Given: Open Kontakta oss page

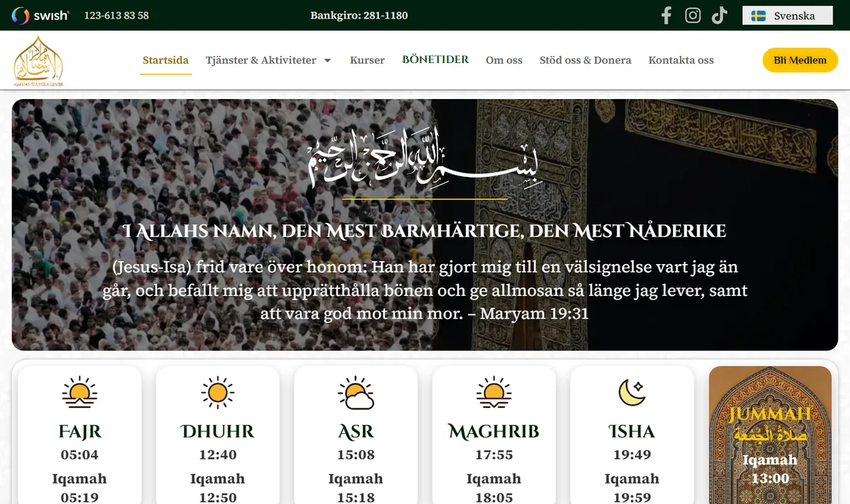Looking at the screenshot, I should 681,60.
